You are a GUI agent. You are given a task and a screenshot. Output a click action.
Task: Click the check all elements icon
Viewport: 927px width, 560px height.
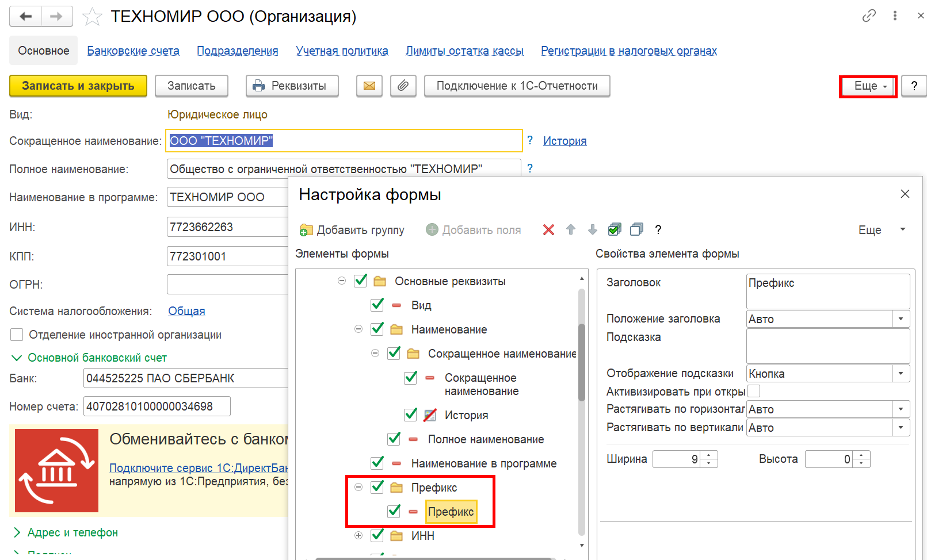point(615,230)
